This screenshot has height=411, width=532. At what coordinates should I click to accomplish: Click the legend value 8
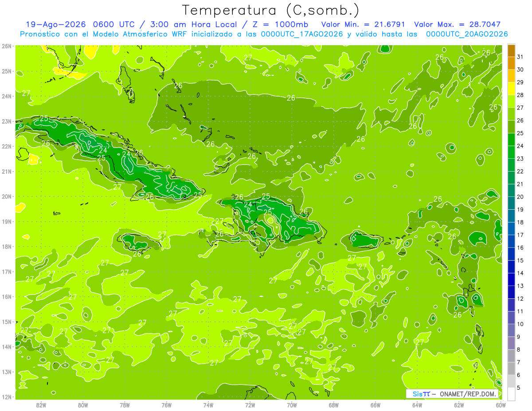519,349
